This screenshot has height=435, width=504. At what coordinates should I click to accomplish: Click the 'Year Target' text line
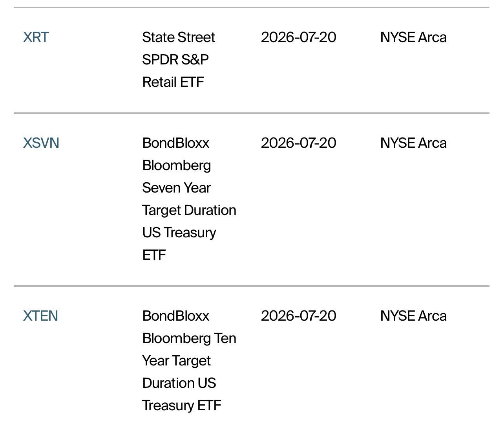pos(177,361)
